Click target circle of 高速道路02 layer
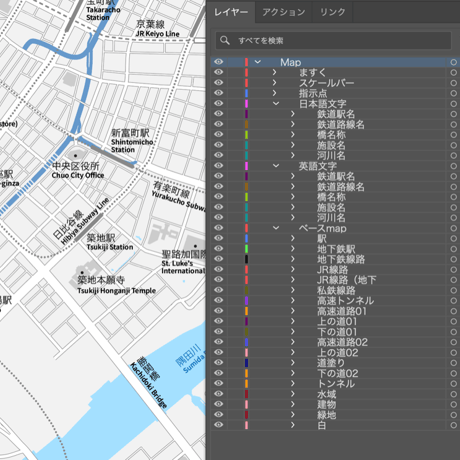The image size is (460, 460). [453, 342]
